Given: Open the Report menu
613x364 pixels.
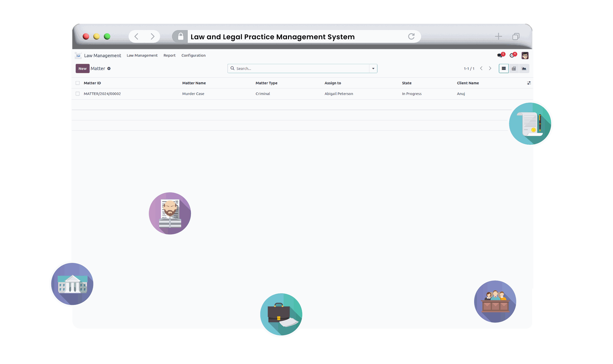Looking at the screenshot, I should coord(170,55).
